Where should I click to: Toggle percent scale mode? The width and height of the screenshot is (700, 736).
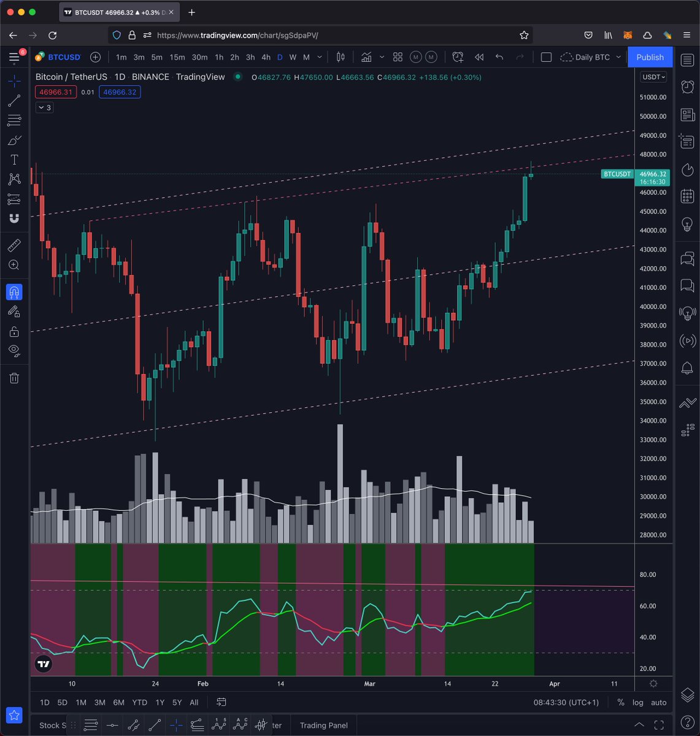pyautogui.click(x=621, y=702)
